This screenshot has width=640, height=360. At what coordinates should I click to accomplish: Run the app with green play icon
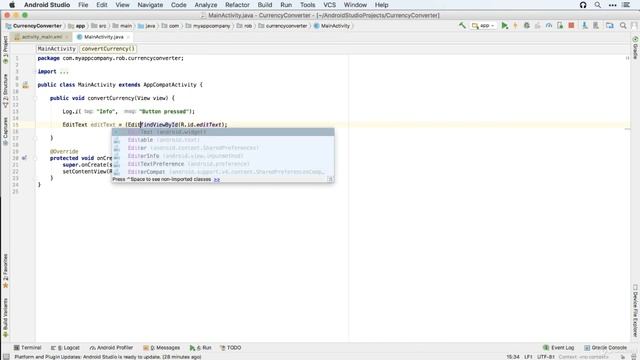(x=504, y=26)
